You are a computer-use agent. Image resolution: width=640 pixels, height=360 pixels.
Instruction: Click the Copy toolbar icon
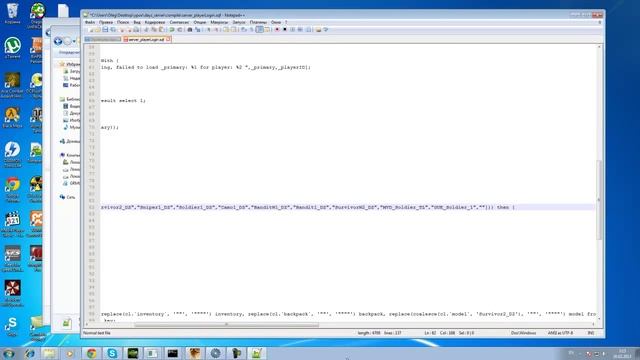pyautogui.click(x=154, y=29)
